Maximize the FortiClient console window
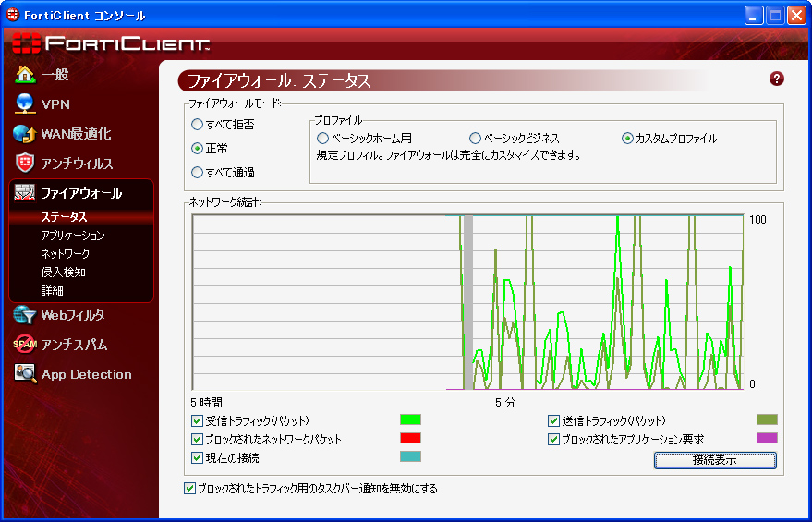812x522 pixels. [x=775, y=16]
